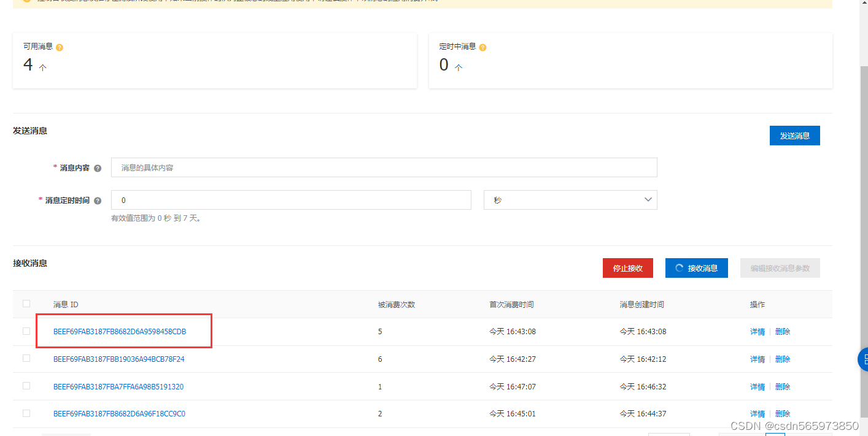Screen dimensions: 868x436
Task: Check the row for message ending CB78F24
Action: (26, 358)
